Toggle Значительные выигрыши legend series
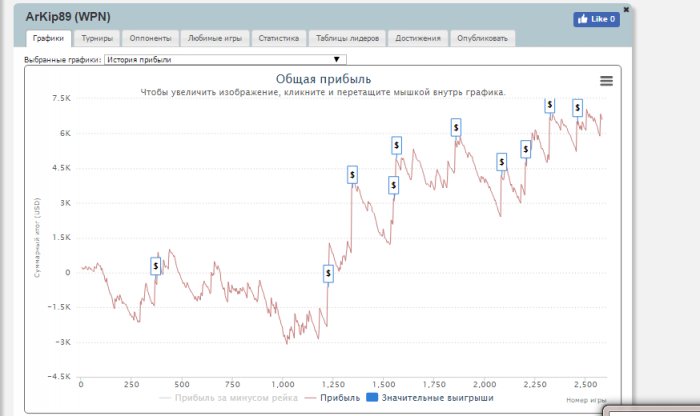 tap(430, 398)
